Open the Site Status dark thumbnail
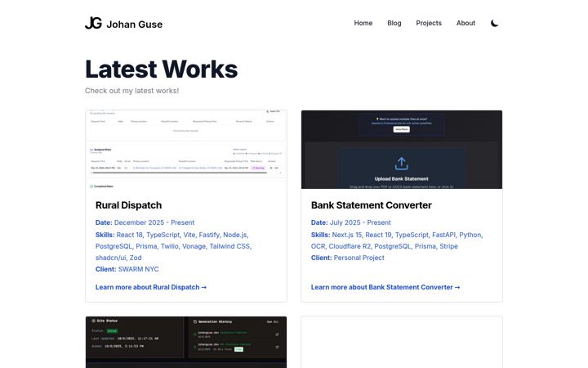Image resolution: width=588 pixels, height=368 pixels. click(186, 342)
